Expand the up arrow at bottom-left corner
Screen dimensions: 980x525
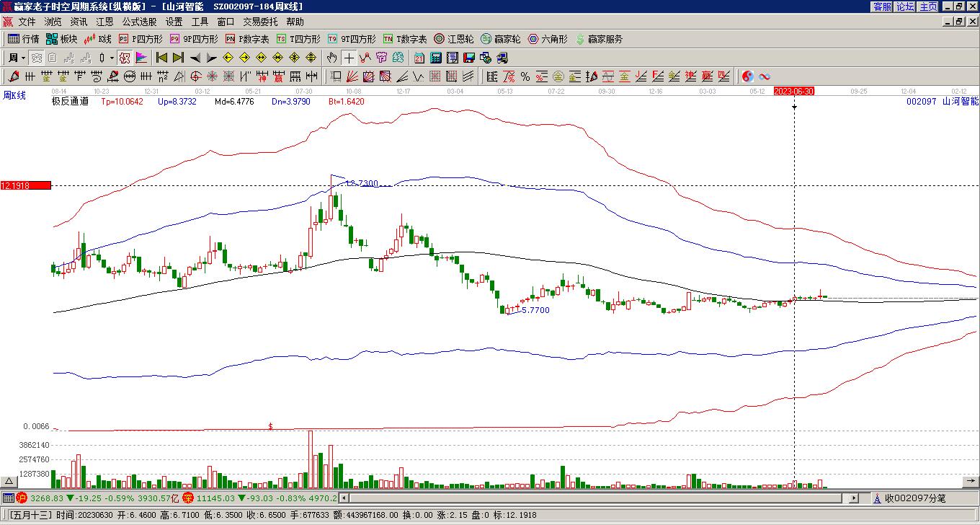point(9,482)
